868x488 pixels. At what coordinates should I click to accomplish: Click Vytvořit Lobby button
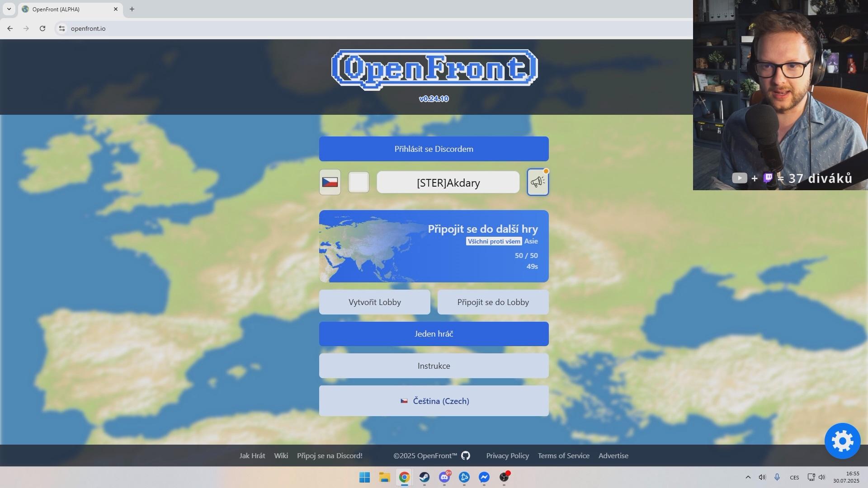(x=374, y=302)
